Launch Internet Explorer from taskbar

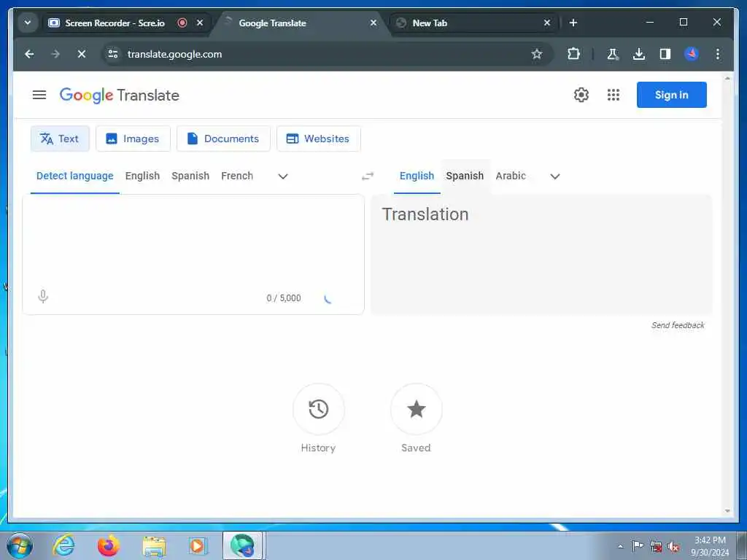coord(63,545)
